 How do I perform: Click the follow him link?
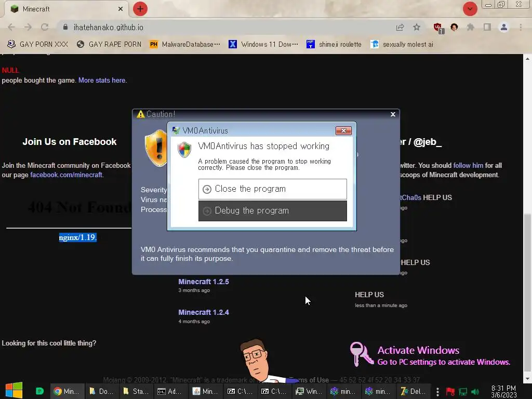pos(468,165)
